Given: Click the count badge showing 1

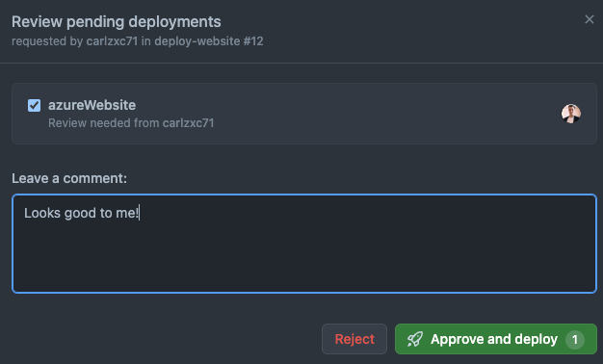Looking at the screenshot, I should coord(575,339).
